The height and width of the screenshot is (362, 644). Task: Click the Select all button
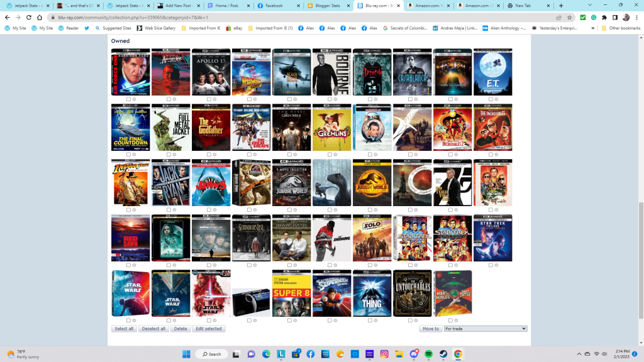click(x=124, y=329)
